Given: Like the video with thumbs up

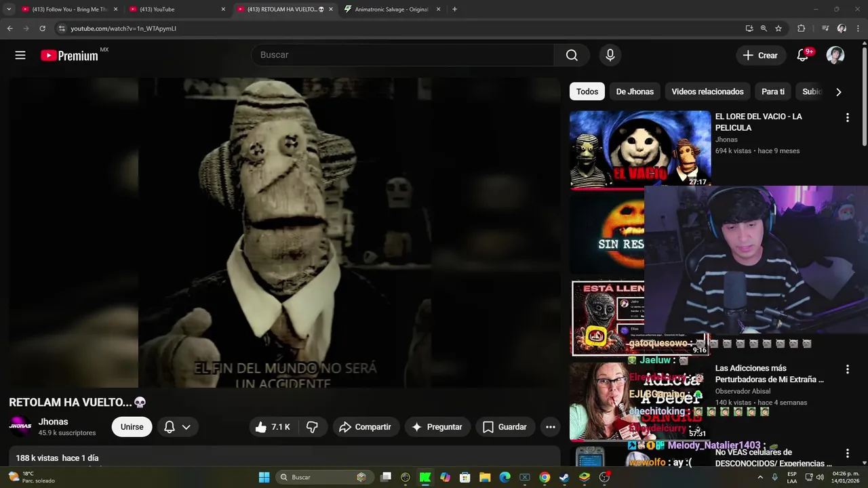Looking at the screenshot, I should point(273,427).
